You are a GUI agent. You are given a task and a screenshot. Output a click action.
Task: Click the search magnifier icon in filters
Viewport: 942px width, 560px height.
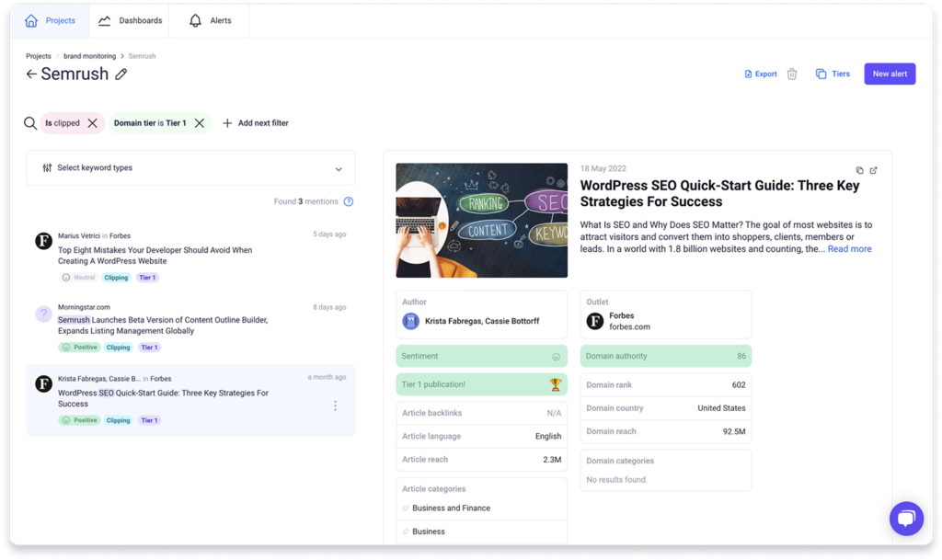tap(30, 123)
